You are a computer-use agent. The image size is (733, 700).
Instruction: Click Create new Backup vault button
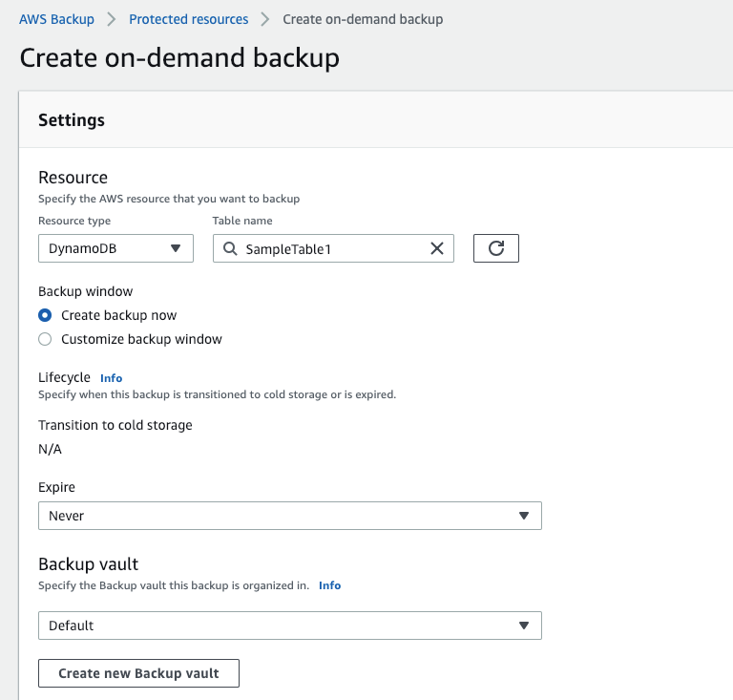[138, 673]
